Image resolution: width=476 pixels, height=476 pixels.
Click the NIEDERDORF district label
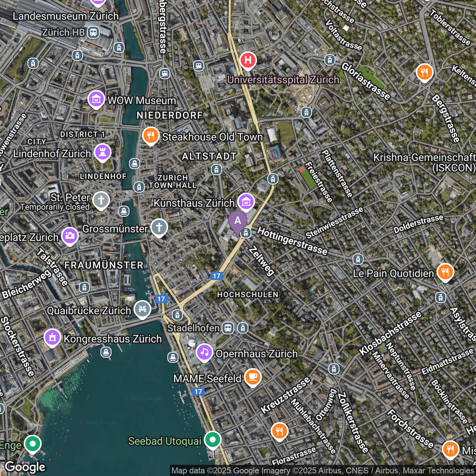click(x=170, y=115)
